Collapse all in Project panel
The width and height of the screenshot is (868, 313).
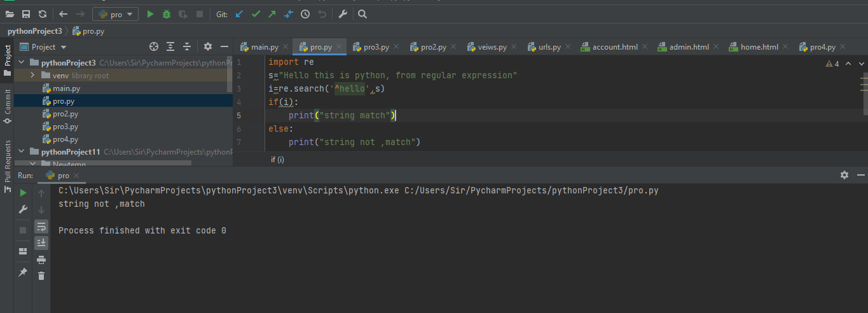[x=187, y=46]
